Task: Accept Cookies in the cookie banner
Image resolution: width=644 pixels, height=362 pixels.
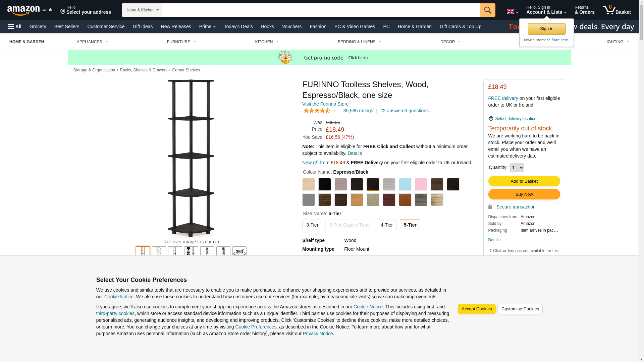Action: coord(477,309)
